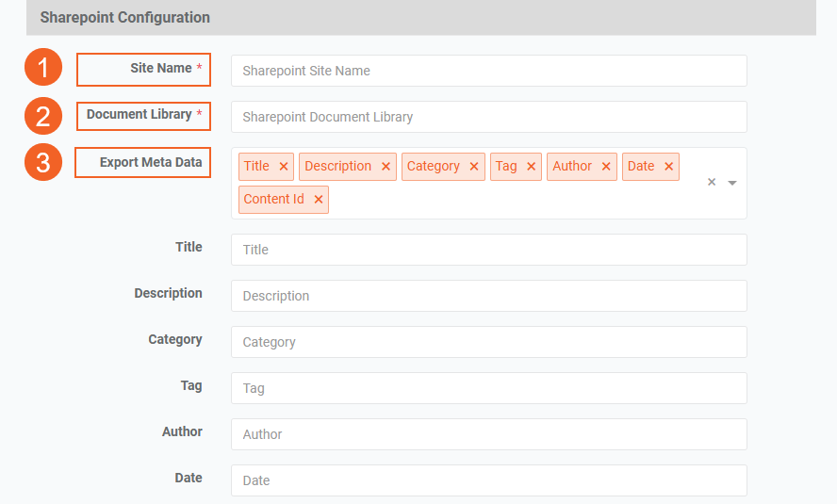The width and height of the screenshot is (837, 504).
Task: Click into the Title text field
Action: click(488, 250)
